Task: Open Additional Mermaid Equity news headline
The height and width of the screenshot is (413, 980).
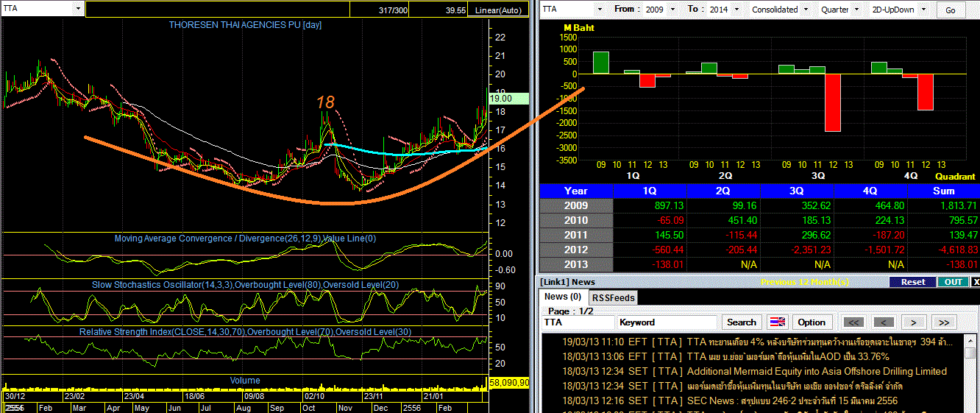Action: [x=754, y=371]
